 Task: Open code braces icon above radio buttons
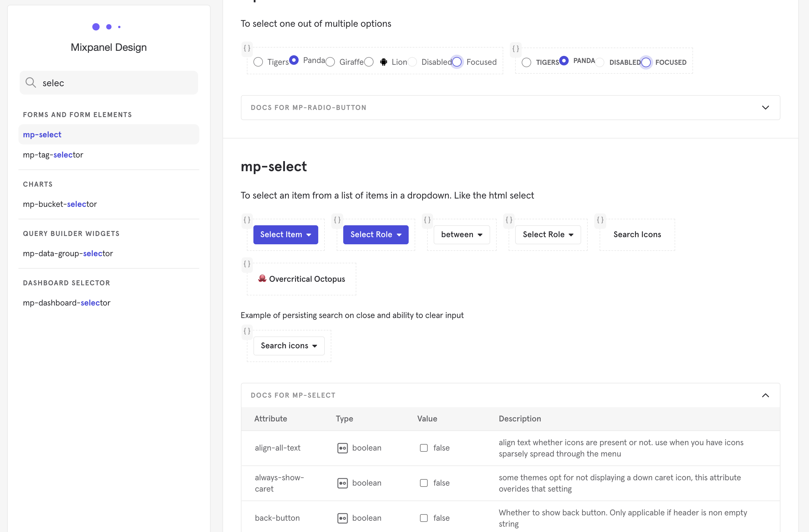point(247,48)
